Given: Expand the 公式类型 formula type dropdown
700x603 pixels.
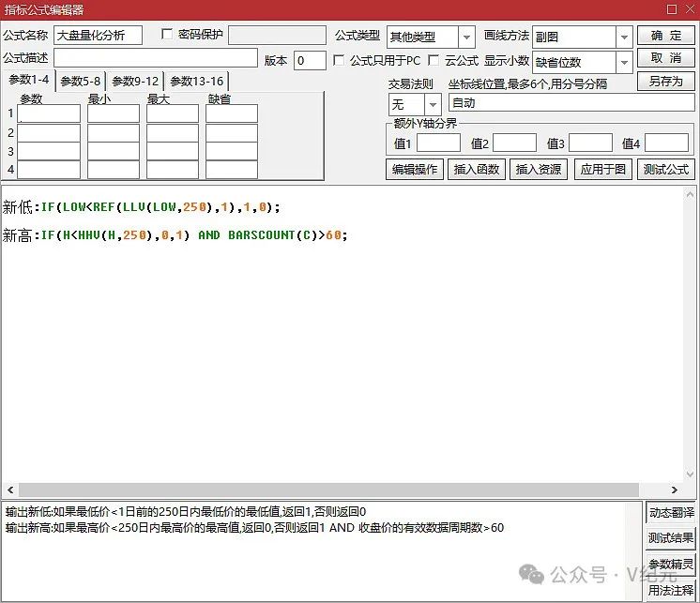Looking at the screenshot, I should pos(466,37).
